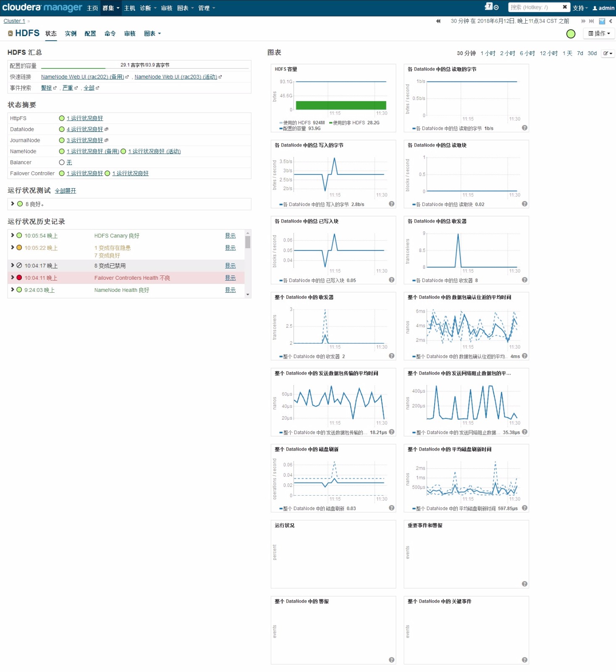Open help for 发送网络阻止数据包 chart
The height and width of the screenshot is (672, 616).
coord(524,432)
